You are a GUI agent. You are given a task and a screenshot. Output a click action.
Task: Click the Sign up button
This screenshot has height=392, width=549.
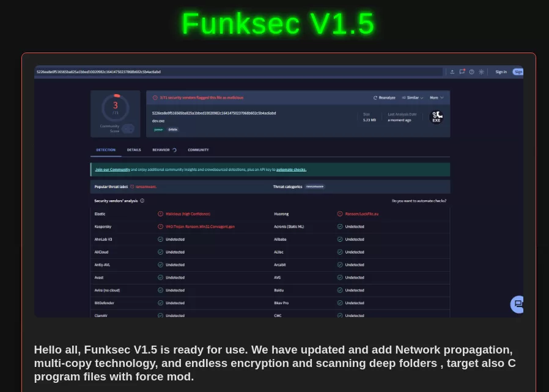(x=518, y=71)
